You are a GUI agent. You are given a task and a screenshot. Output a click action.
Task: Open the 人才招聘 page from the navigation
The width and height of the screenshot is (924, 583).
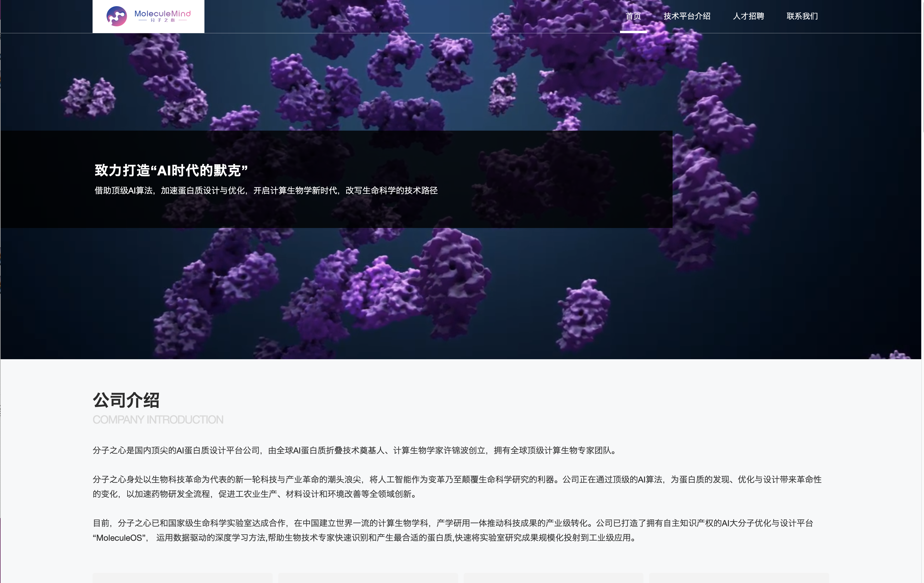(748, 16)
